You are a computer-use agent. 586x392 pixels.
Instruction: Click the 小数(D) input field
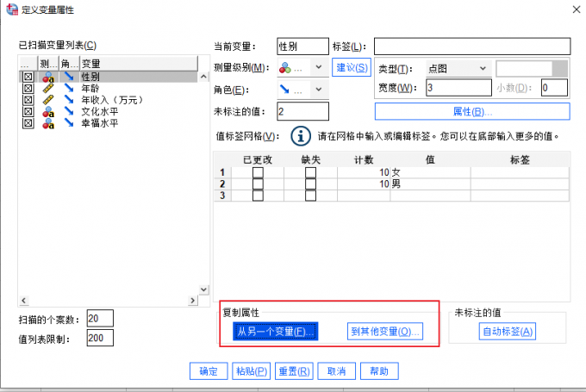coord(555,88)
